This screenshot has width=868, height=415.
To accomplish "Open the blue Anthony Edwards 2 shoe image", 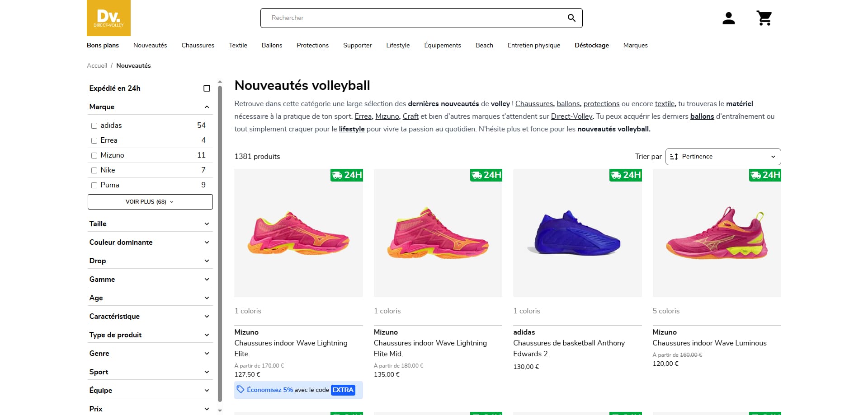I will click(x=577, y=233).
